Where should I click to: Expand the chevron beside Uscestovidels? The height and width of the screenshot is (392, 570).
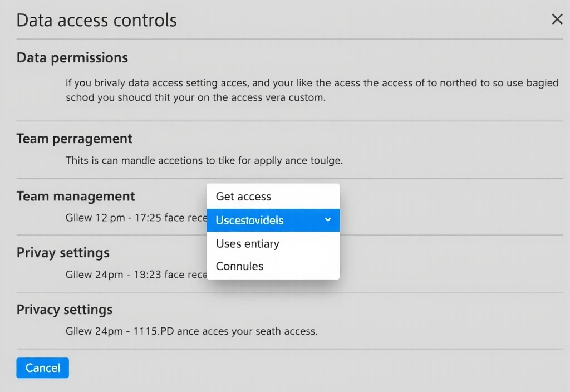tap(328, 220)
